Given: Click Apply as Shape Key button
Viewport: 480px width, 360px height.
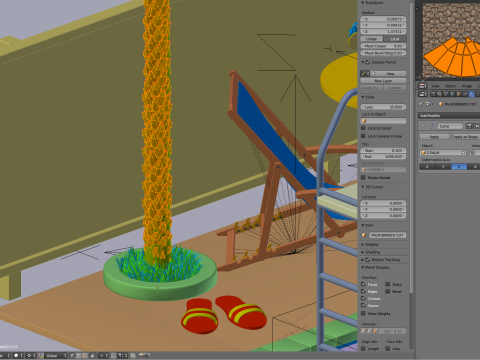Looking at the screenshot, I should (466, 137).
